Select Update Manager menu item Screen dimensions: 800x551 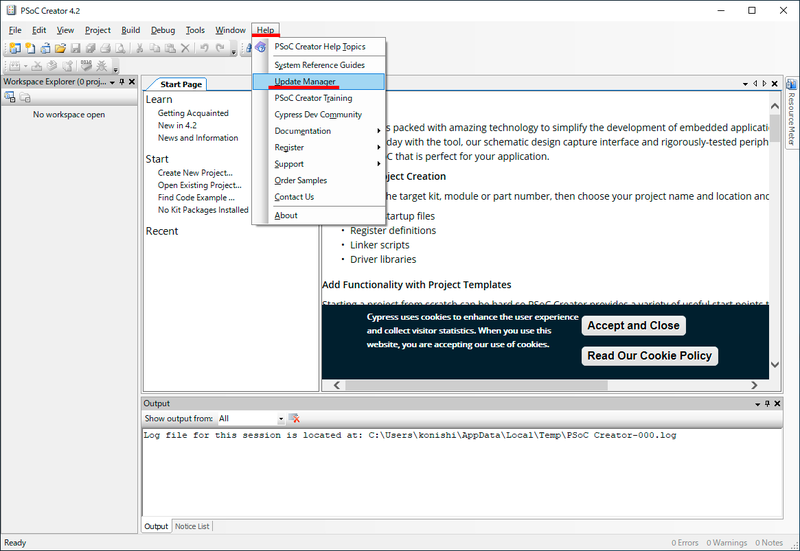point(318,82)
